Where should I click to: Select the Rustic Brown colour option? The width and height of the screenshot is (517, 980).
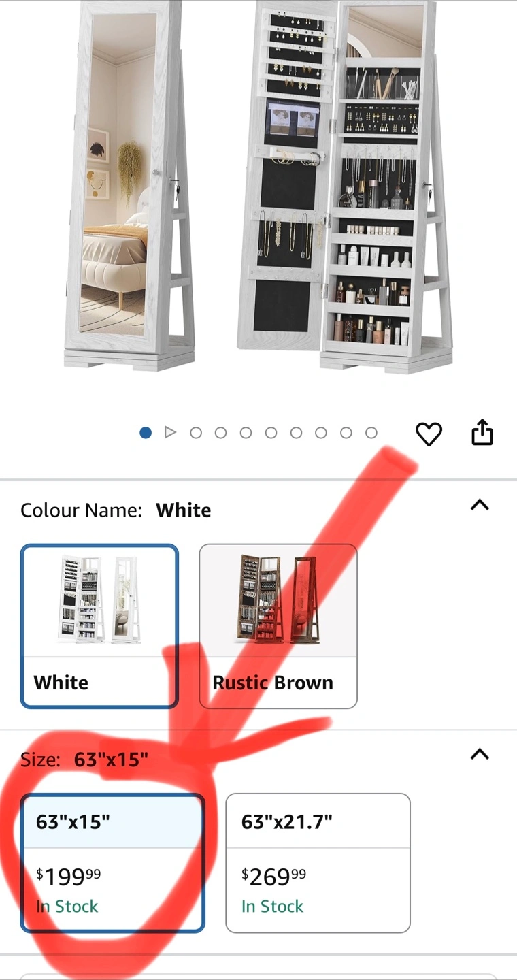point(278,626)
